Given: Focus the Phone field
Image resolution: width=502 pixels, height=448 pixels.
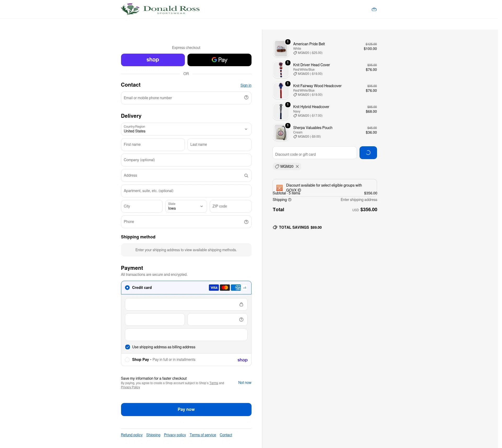Looking at the screenshot, I should tap(186, 222).
